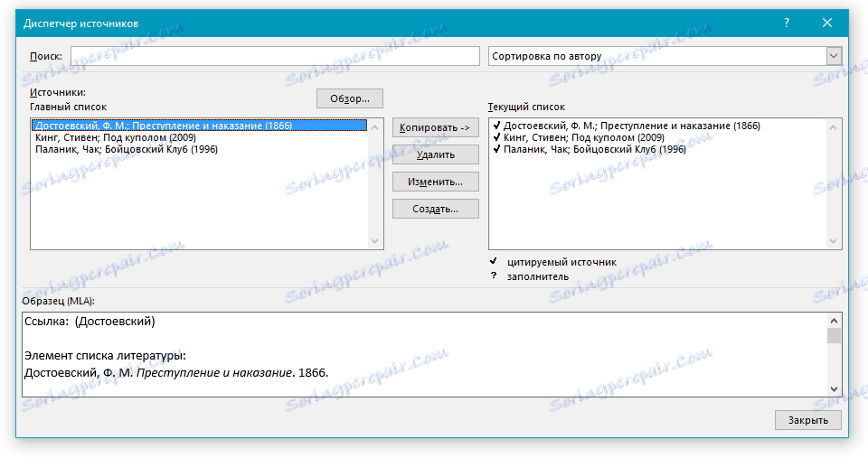Viewport: 868px width, 458px height.
Task: Click the заполнитель legend text
Action: (x=538, y=276)
